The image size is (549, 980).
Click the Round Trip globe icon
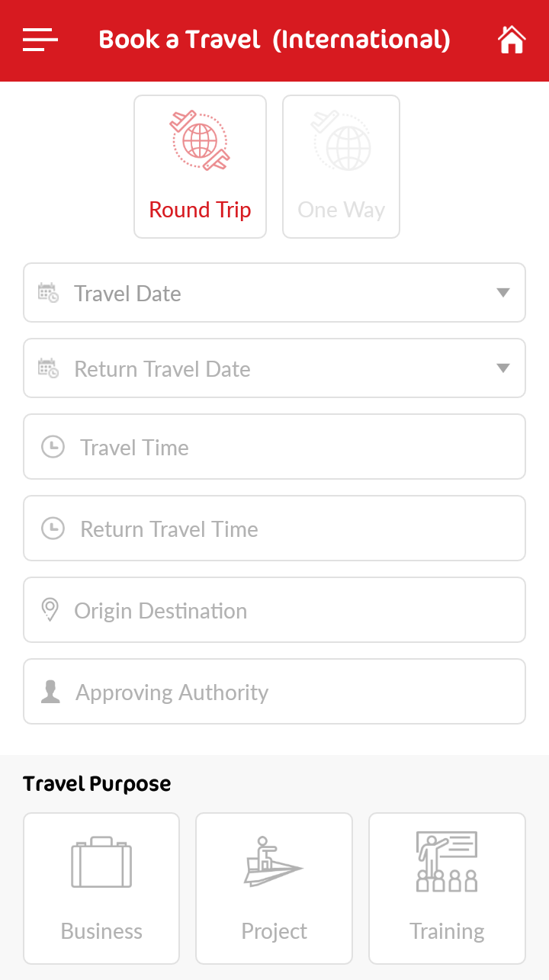[x=200, y=141]
